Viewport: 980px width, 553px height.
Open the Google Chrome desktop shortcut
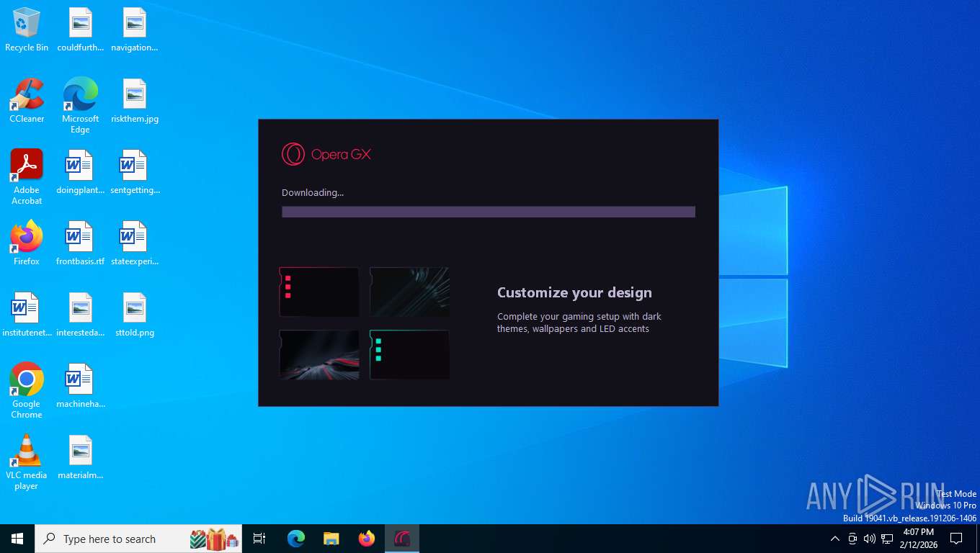27,390
